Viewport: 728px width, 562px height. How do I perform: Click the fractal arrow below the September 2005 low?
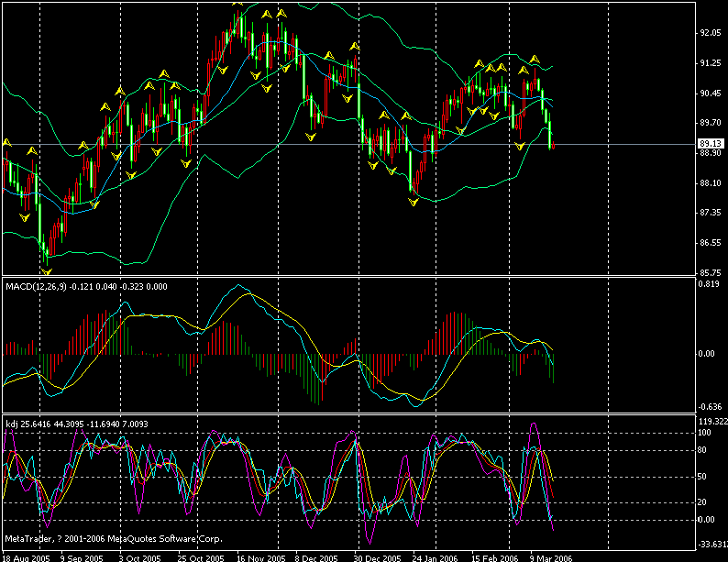click(x=47, y=271)
